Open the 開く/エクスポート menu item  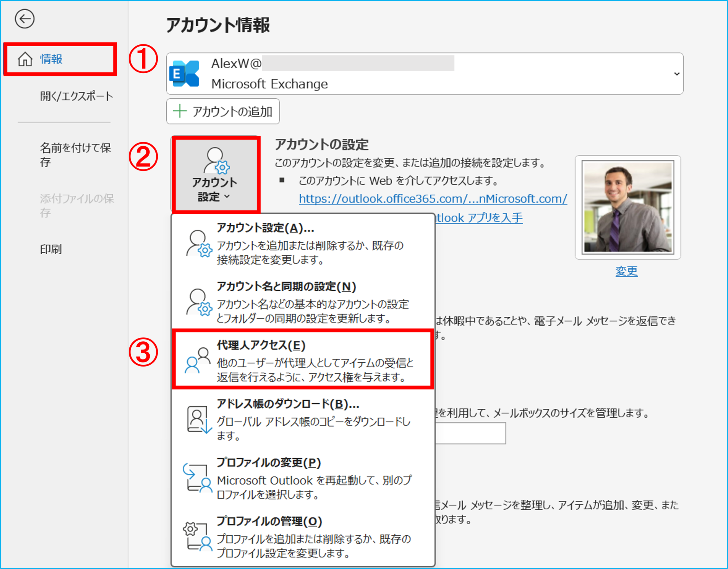click(76, 96)
